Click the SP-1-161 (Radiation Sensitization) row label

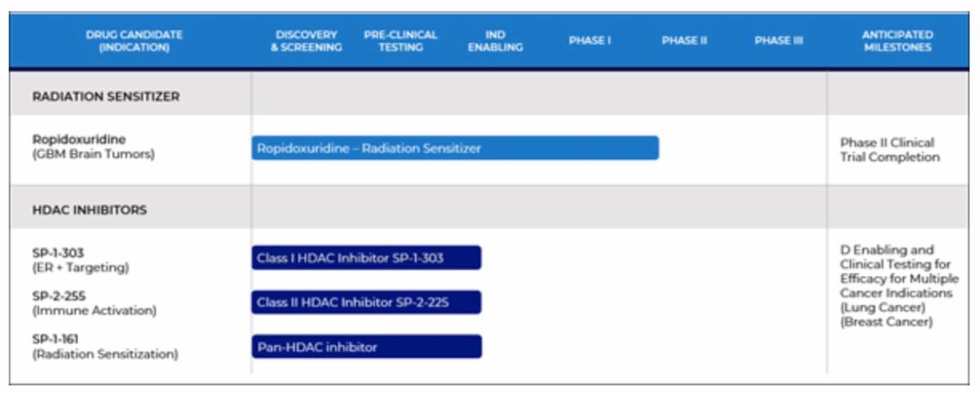[105, 347]
